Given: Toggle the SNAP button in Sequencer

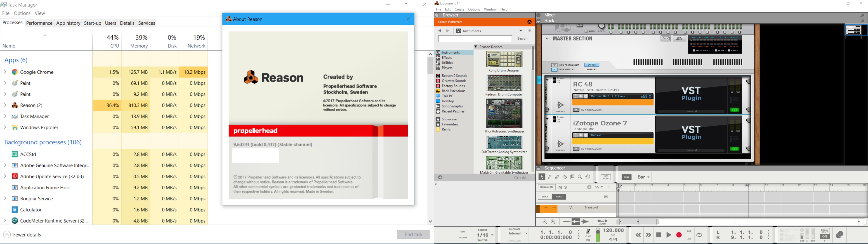Looking at the screenshot, I should point(626,177).
